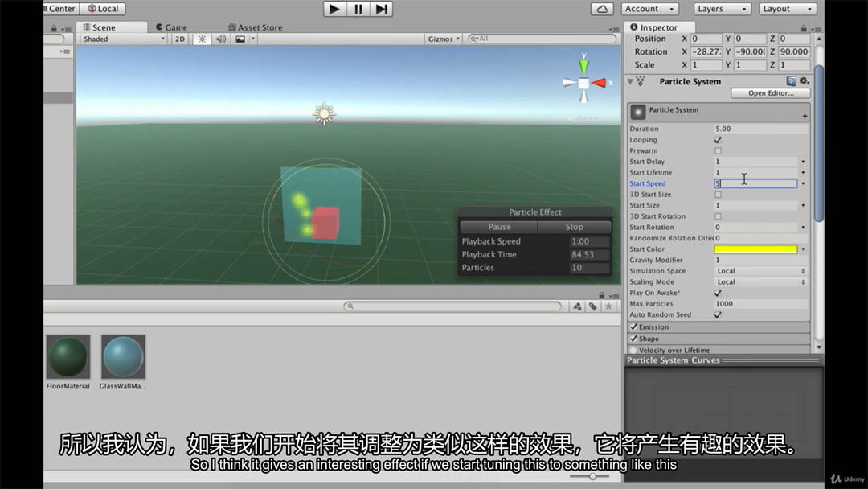Click the Step forward button
868x489 pixels.
click(x=382, y=9)
